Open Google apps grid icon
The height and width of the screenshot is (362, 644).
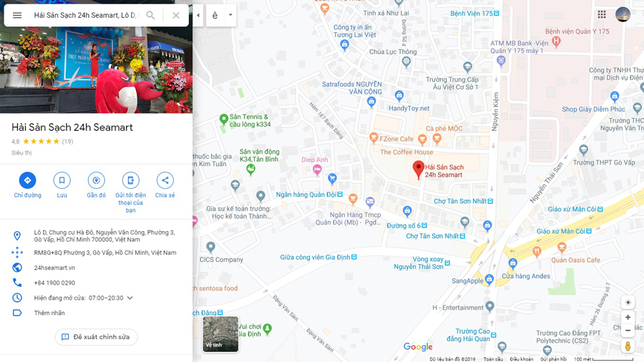(602, 15)
